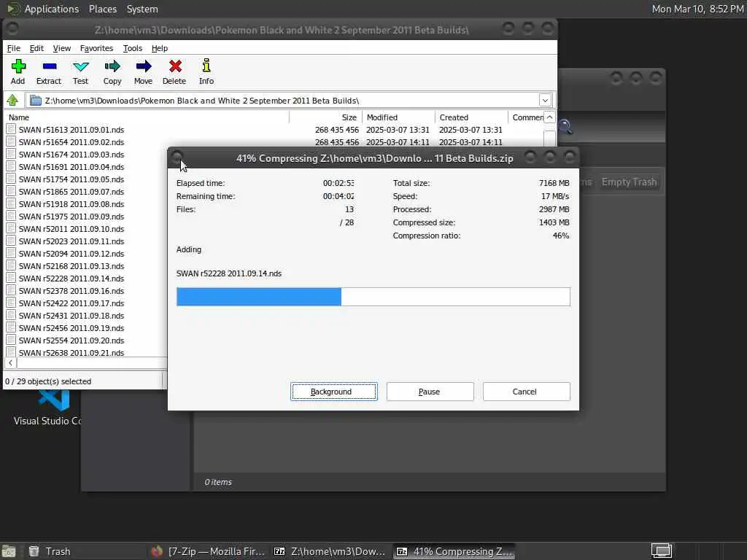The image size is (747, 560).
Task: Open the View menu
Action: pyautogui.click(x=62, y=48)
